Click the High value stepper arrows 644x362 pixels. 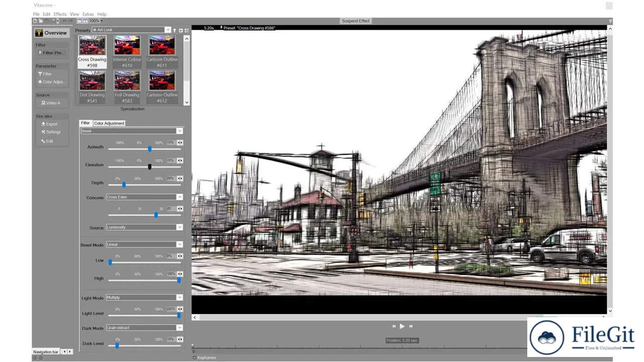[x=180, y=274]
